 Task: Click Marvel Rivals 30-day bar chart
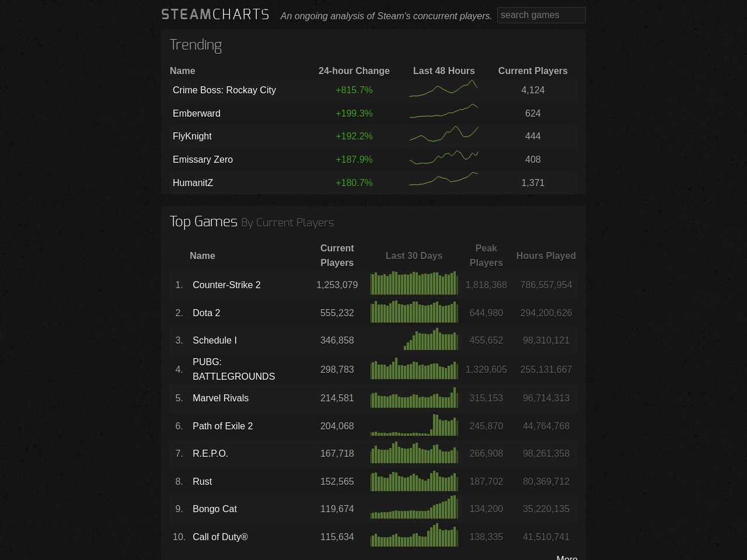(414, 397)
